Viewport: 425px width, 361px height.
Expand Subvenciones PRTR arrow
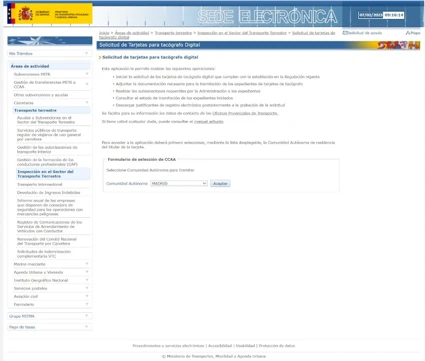[x=87, y=74]
